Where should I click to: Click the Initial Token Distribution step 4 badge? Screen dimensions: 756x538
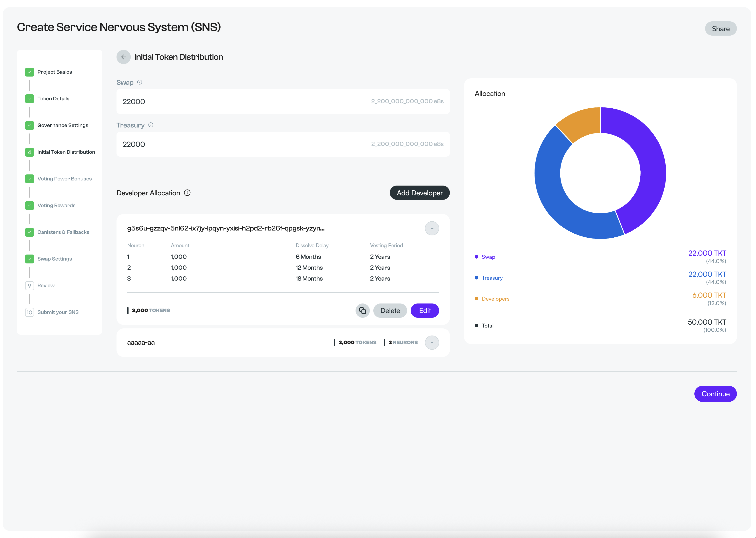29,152
